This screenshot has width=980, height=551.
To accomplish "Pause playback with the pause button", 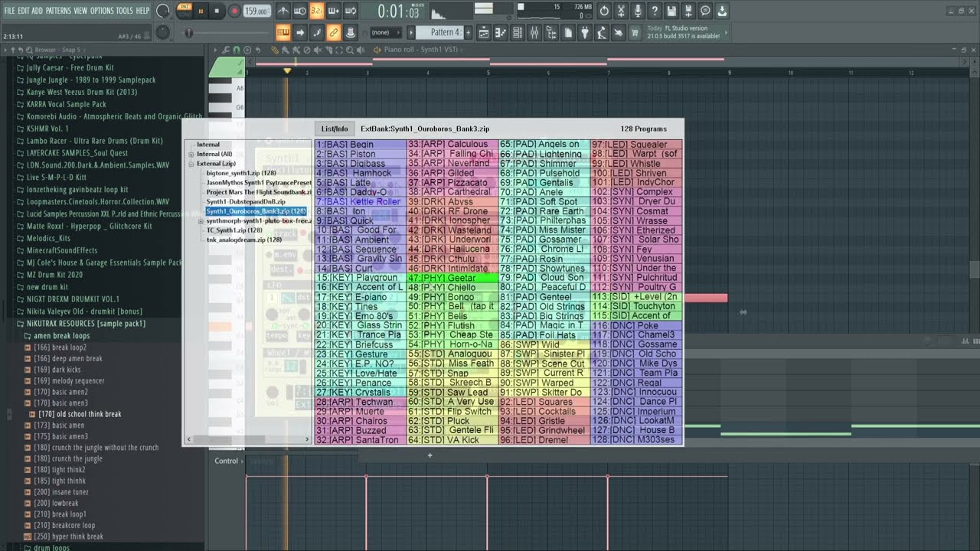I will pos(201,11).
